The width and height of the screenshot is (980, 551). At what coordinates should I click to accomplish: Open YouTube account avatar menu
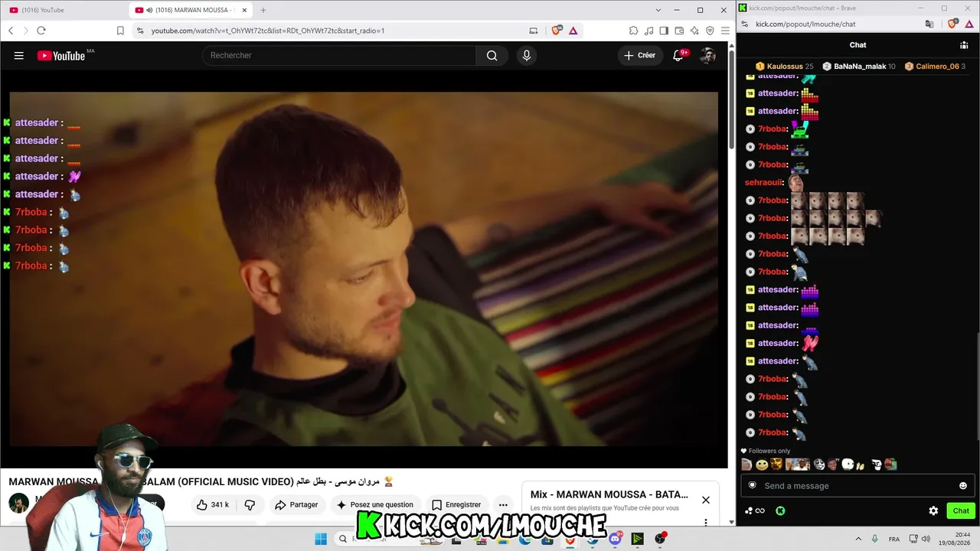[708, 56]
